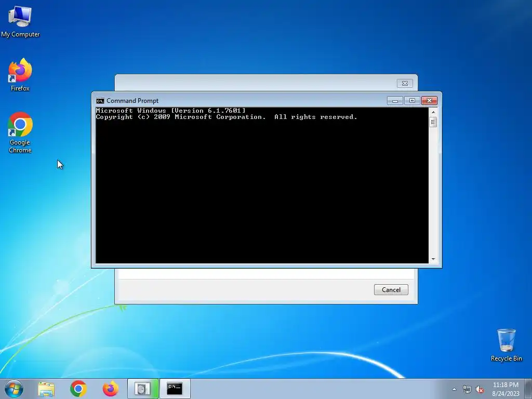Launch Chrome from the taskbar

[x=78, y=389]
